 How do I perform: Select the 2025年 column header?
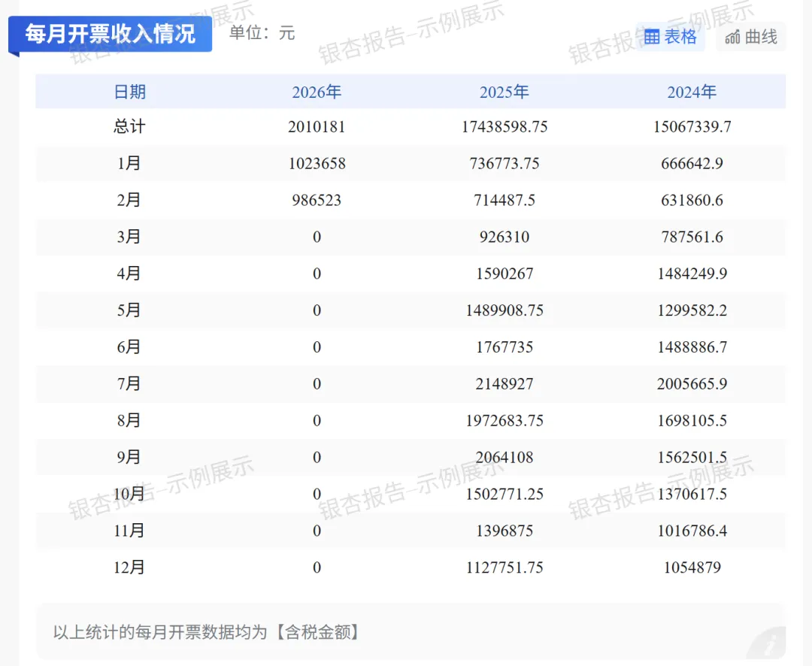click(x=504, y=92)
